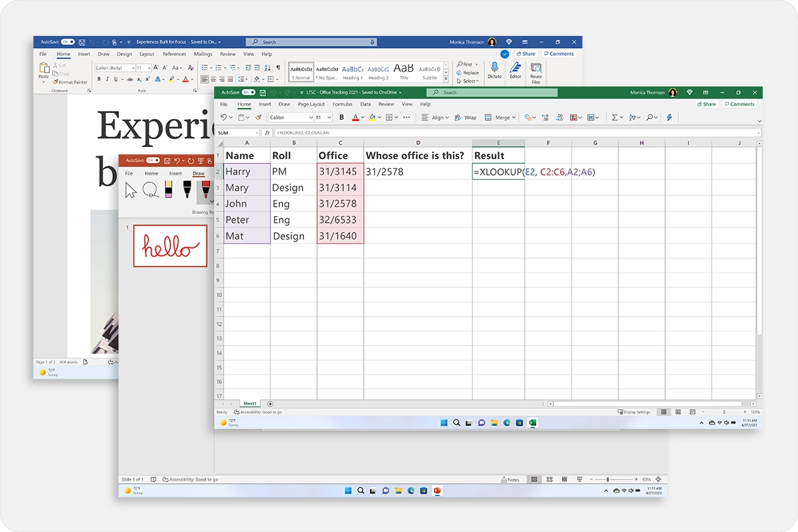Viewport: 798px width, 532px height.
Task: Adjust the PowerPoint zoom slider
Action: [x=608, y=479]
